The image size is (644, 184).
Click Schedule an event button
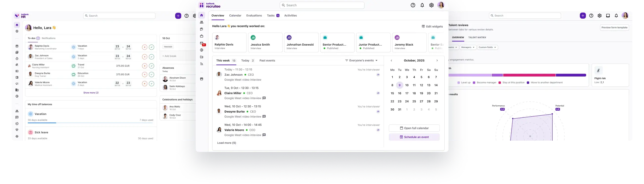click(x=414, y=137)
